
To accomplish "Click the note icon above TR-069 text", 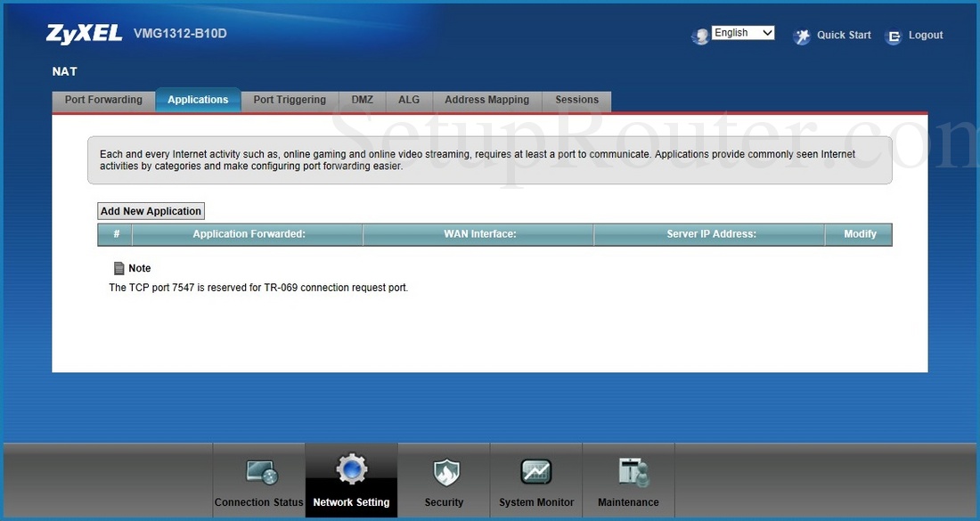I will click(118, 267).
